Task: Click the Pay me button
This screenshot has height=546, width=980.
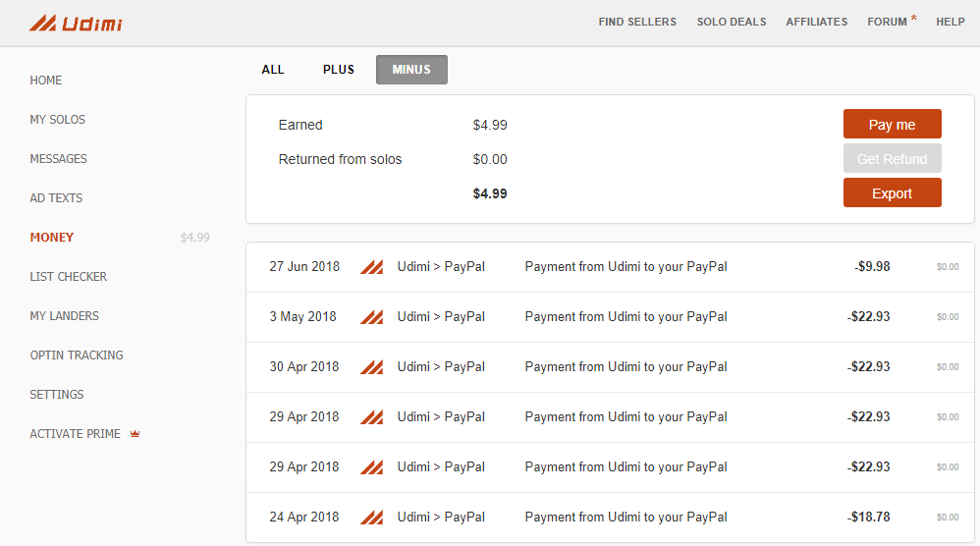Action: click(892, 125)
